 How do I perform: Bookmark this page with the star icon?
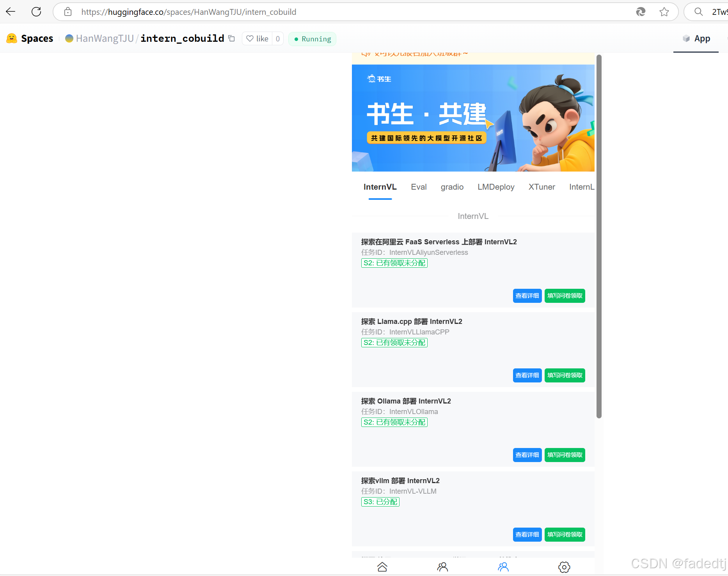[x=664, y=12]
